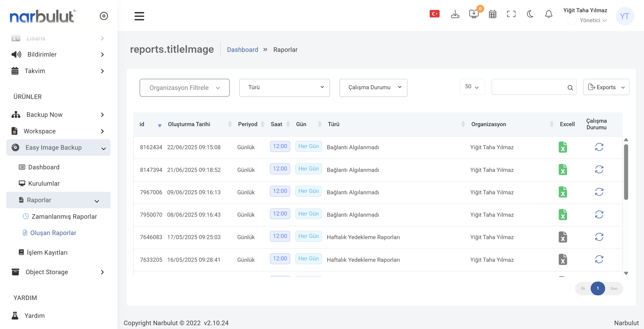The image size is (644, 329).
Task: Toggle the sidebar pin circle icon
Action: [104, 16]
